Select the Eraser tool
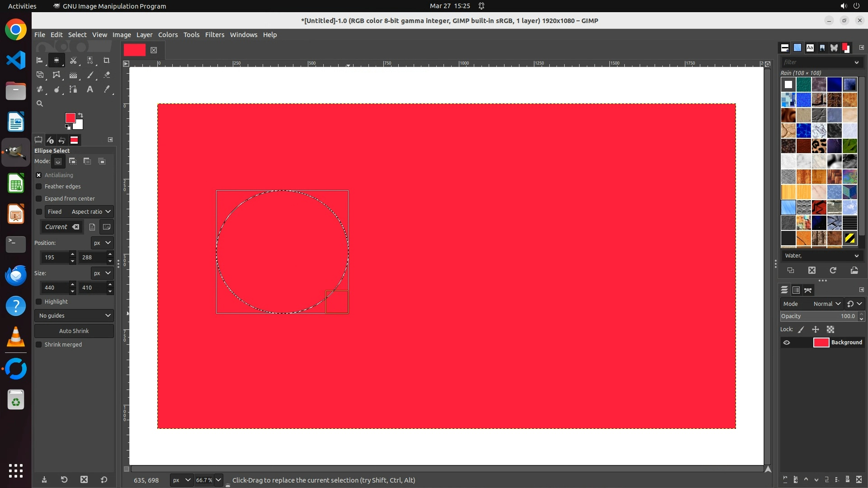Image resolution: width=868 pixels, height=488 pixels. (x=107, y=75)
